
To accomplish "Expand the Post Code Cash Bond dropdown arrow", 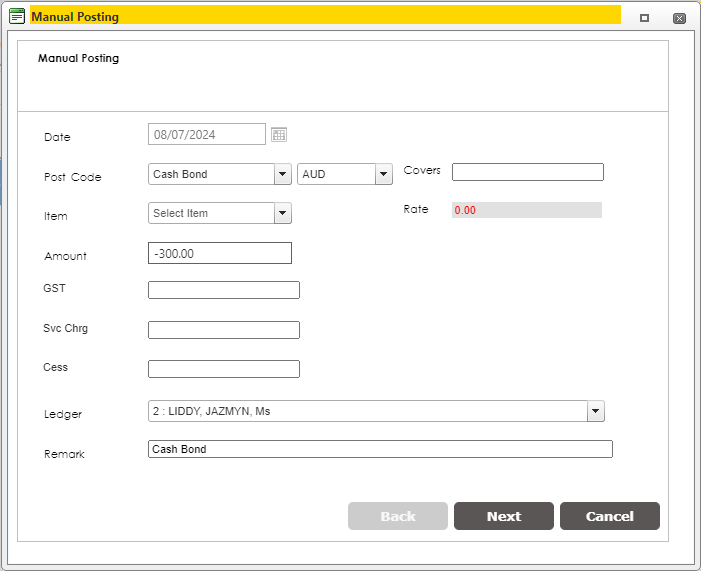I will click(x=283, y=174).
